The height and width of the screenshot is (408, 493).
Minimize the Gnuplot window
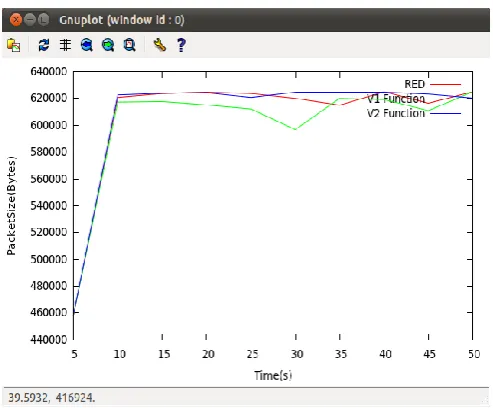[x=30, y=20]
